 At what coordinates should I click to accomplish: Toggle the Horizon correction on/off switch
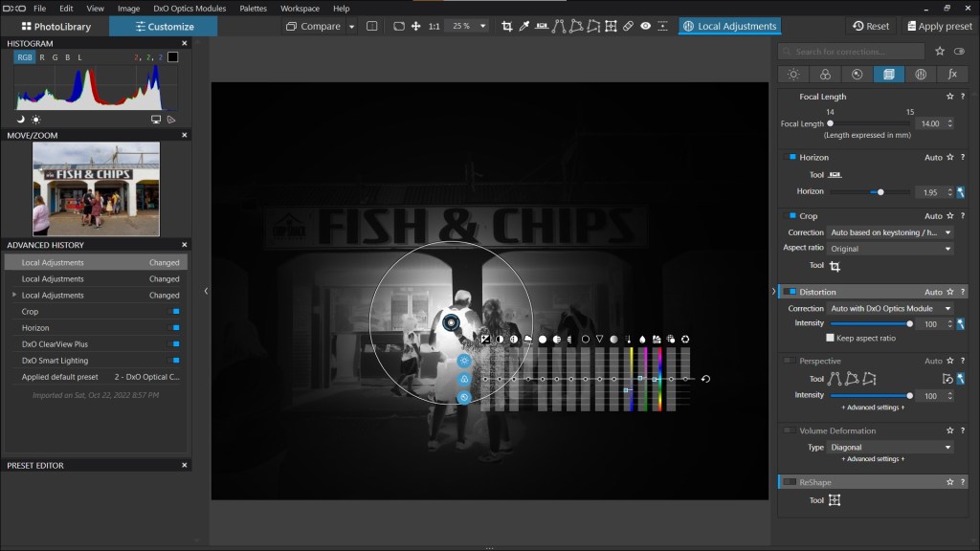(791, 157)
